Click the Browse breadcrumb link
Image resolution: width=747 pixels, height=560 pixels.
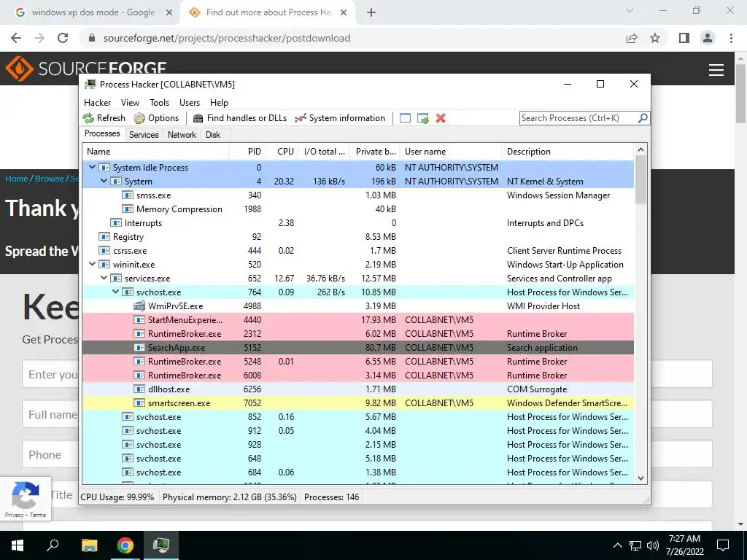50,179
